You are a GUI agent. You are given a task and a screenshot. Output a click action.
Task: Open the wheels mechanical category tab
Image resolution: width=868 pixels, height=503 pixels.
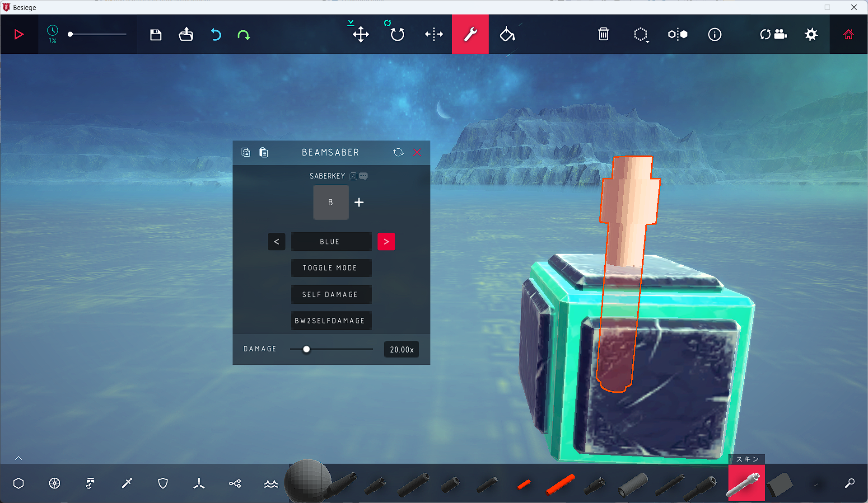(x=54, y=484)
